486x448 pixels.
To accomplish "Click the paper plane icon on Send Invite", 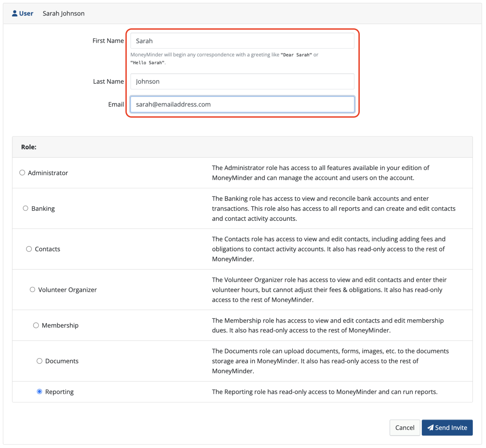I will (431, 427).
